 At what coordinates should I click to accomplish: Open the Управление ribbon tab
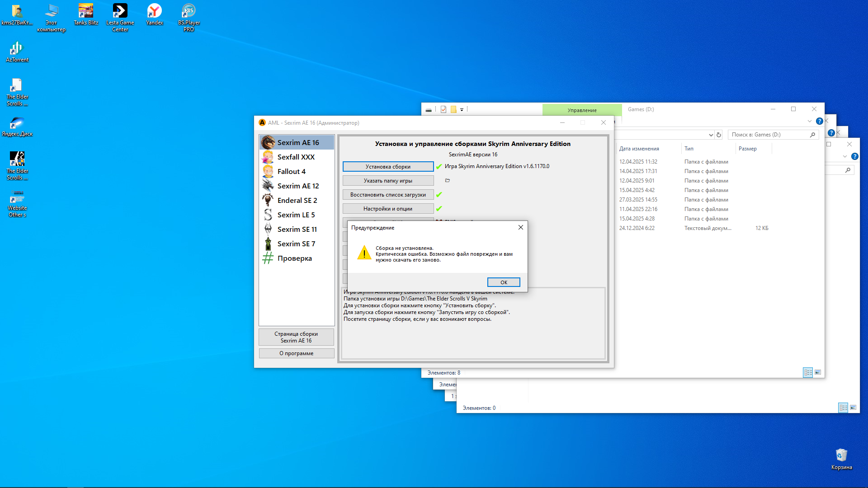(x=582, y=110)
